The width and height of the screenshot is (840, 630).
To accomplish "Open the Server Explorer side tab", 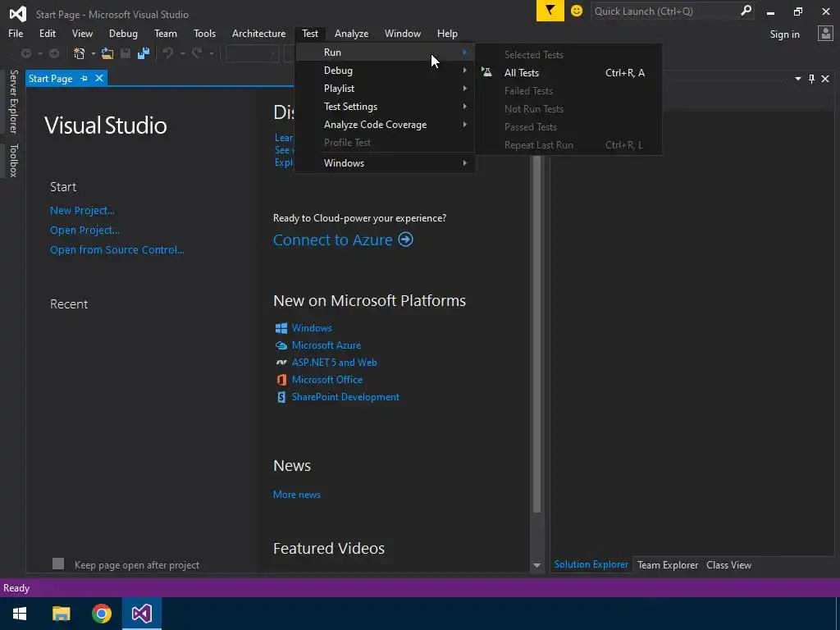I will tap(13, 101).
